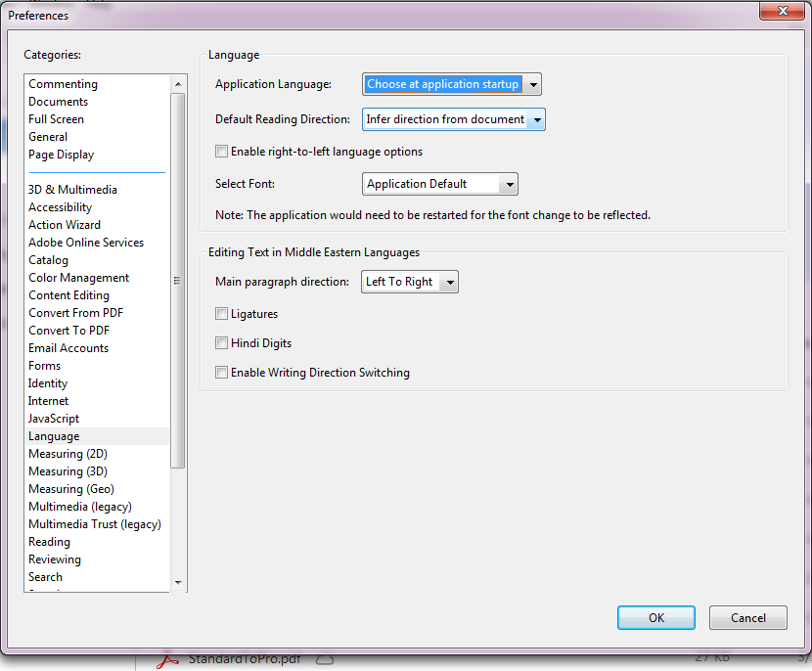Image resolution: width=812 pixels, height=671 pixels.
Task: Open the JavaScript preferences
Action: pyautogui.click(x=54, y=418)
